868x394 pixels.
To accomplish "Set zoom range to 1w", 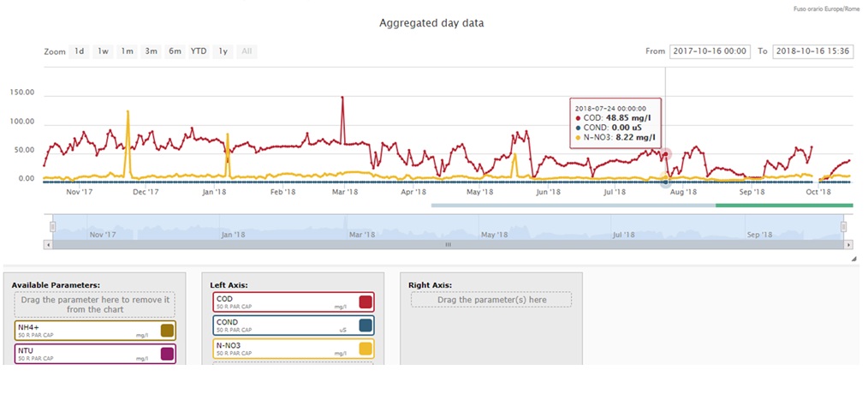I will [x=103, y=51].
